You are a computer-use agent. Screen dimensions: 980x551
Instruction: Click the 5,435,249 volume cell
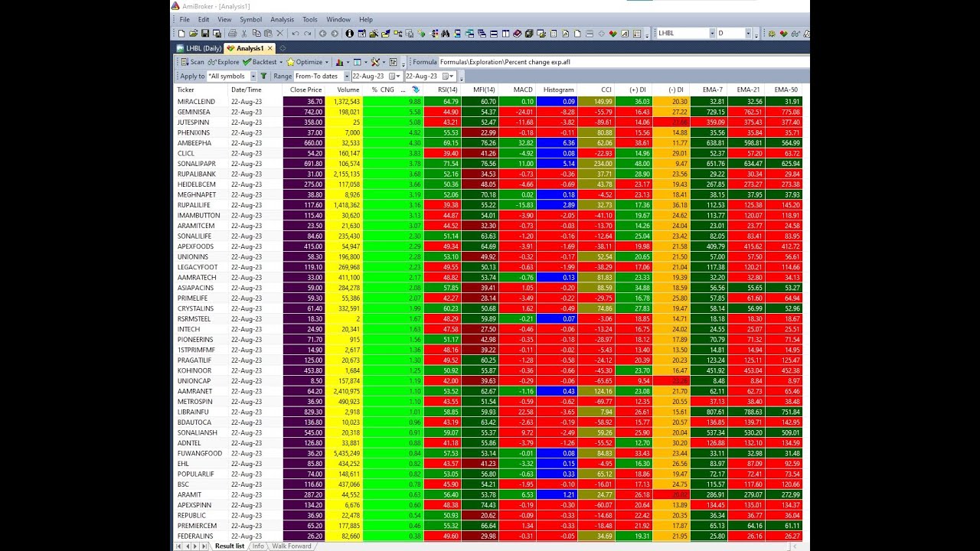tap(344, 453)
